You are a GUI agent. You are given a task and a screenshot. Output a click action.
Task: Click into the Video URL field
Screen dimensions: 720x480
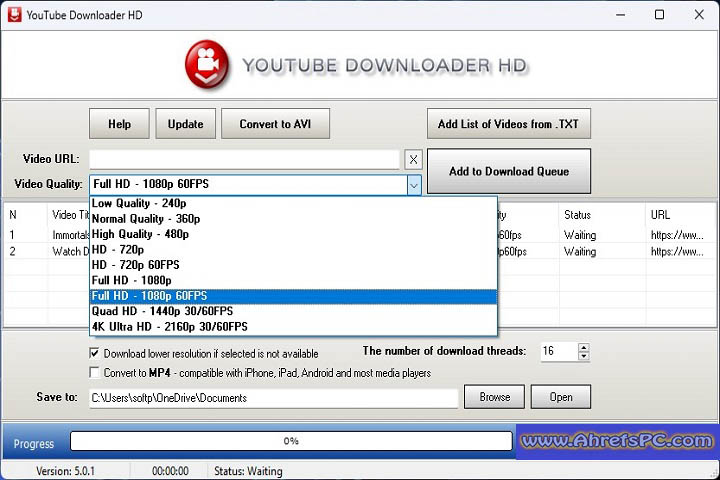[x=244, y=159]
